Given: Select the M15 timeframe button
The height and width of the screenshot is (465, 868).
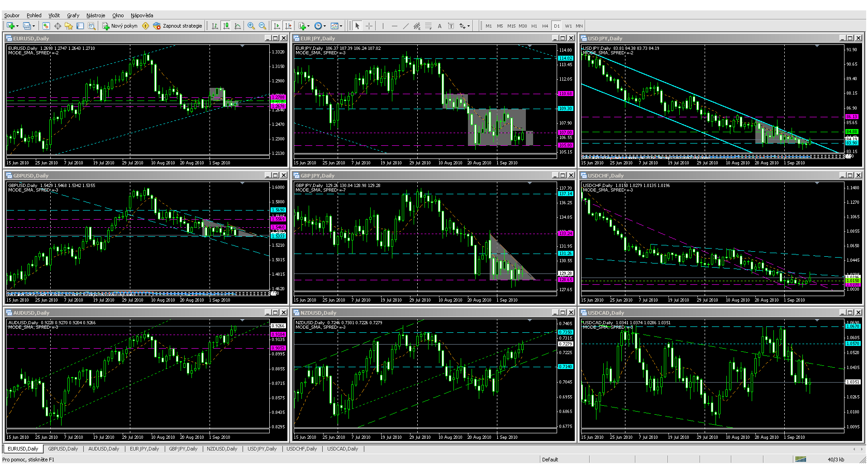Looking at the screenshot, I should click(511, 26).
